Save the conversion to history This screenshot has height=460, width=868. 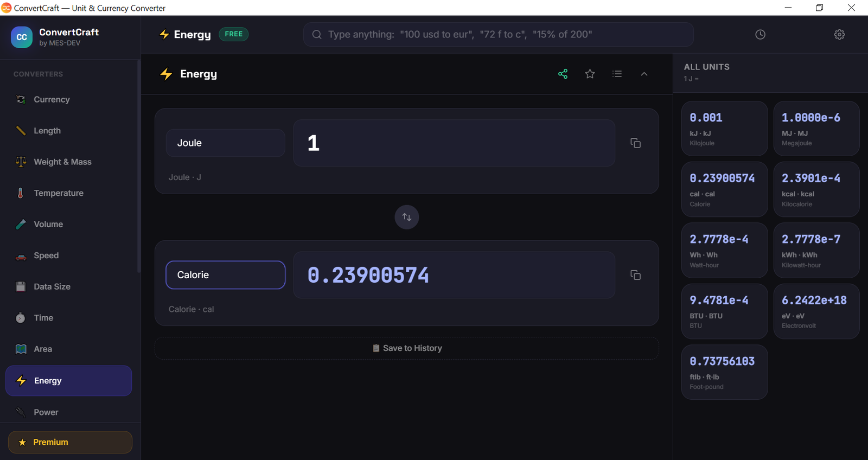point(407,348)
